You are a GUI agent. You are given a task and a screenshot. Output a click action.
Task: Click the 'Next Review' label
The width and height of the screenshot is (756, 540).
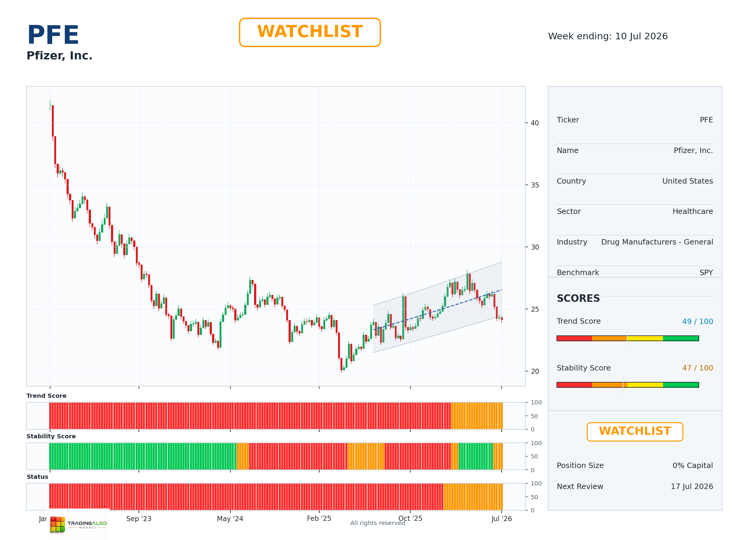[x=580, y=487]
